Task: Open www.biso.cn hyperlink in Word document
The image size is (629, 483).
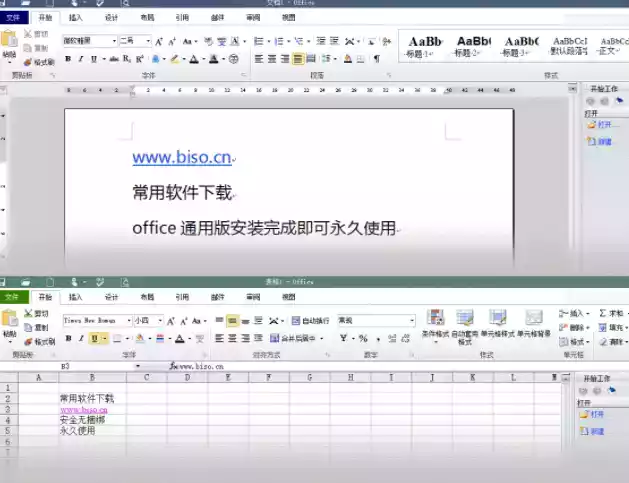Action: pyautogui.click(x=182, y=157)
